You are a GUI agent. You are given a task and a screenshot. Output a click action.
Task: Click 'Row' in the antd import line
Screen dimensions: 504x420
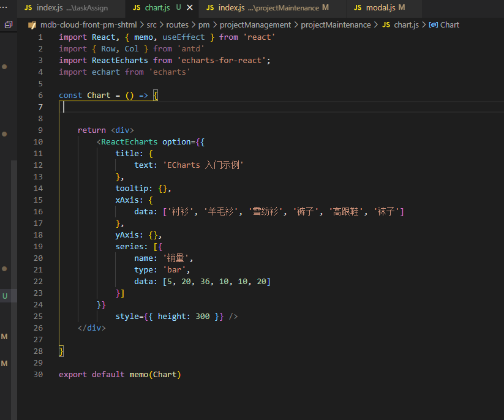click(108, 49)
